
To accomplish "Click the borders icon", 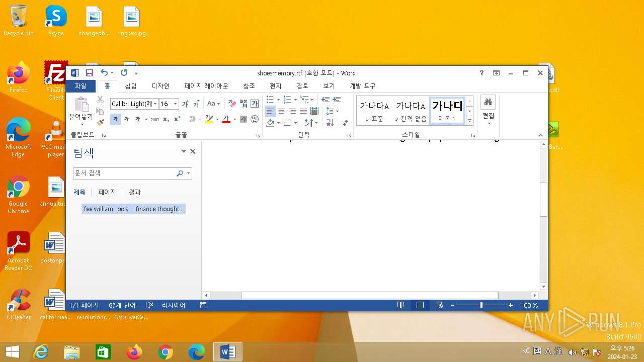I will (287, 123).
